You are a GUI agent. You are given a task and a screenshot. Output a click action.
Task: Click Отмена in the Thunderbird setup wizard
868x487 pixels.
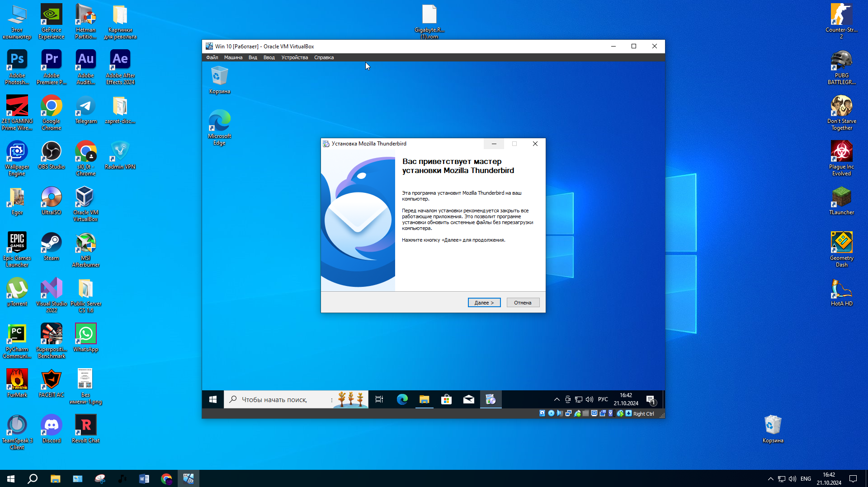click(523, 303)
